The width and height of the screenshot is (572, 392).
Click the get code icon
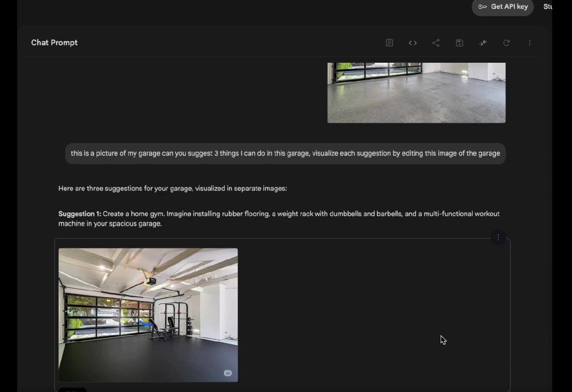pyautogui.click(x=413, y=43)
